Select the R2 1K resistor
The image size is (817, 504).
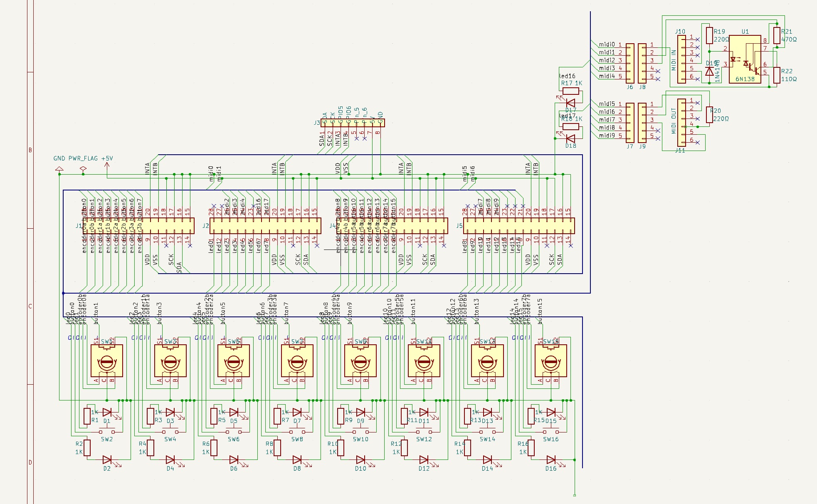tap(87, 447)
